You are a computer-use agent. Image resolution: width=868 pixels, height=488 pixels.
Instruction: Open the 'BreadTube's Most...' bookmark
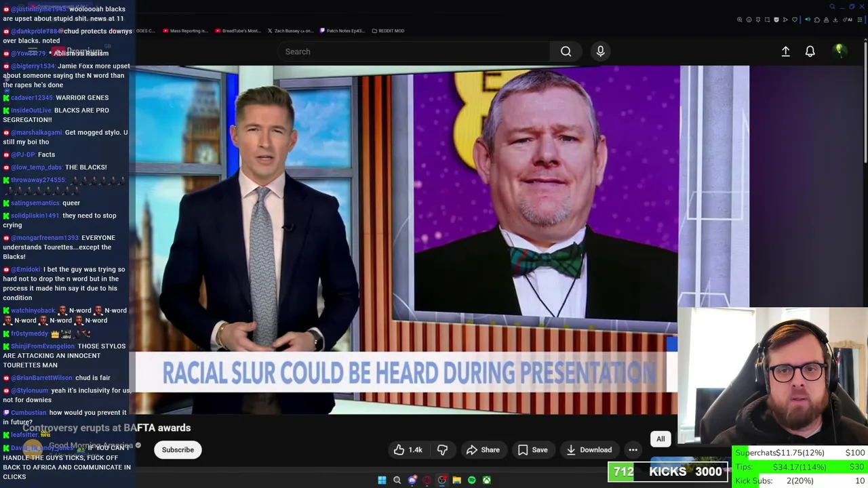coord(238,30)
